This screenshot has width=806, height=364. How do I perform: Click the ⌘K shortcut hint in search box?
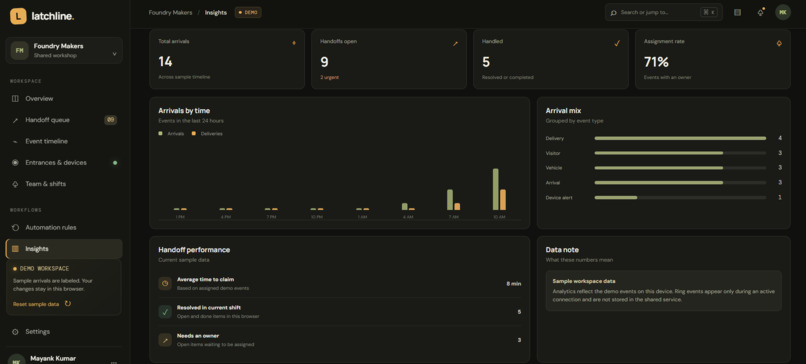pyautogui.click(x=709, y=12)
